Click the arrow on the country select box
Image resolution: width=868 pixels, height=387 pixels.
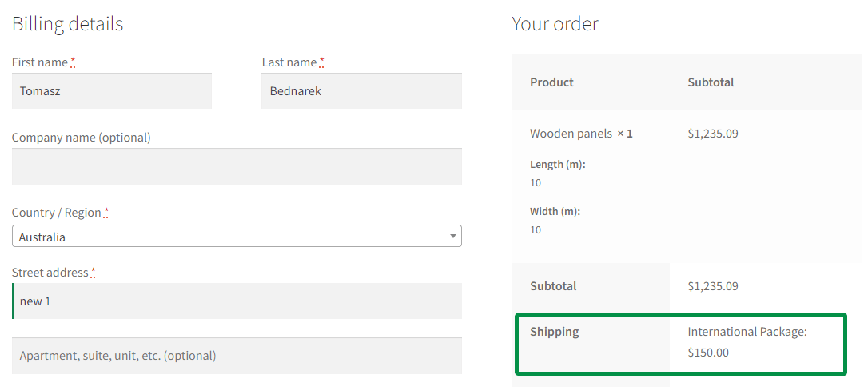tap(452, 237)
